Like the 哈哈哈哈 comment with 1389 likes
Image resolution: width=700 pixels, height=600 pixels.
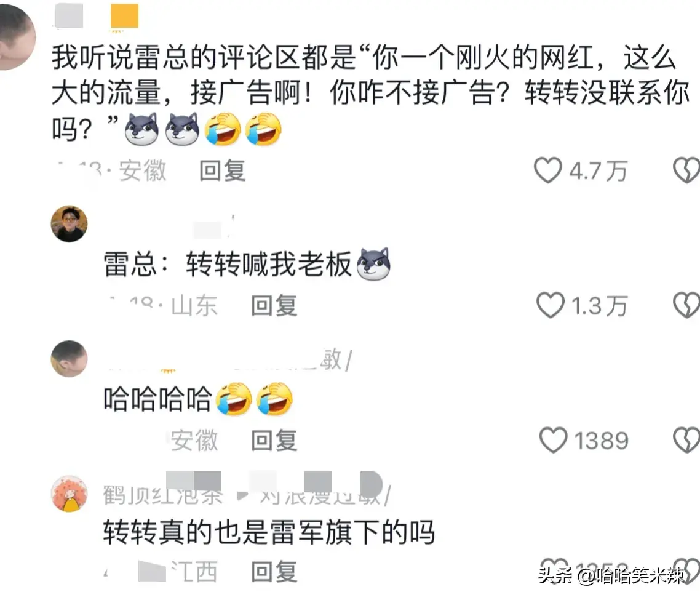[x=553, y=441]
